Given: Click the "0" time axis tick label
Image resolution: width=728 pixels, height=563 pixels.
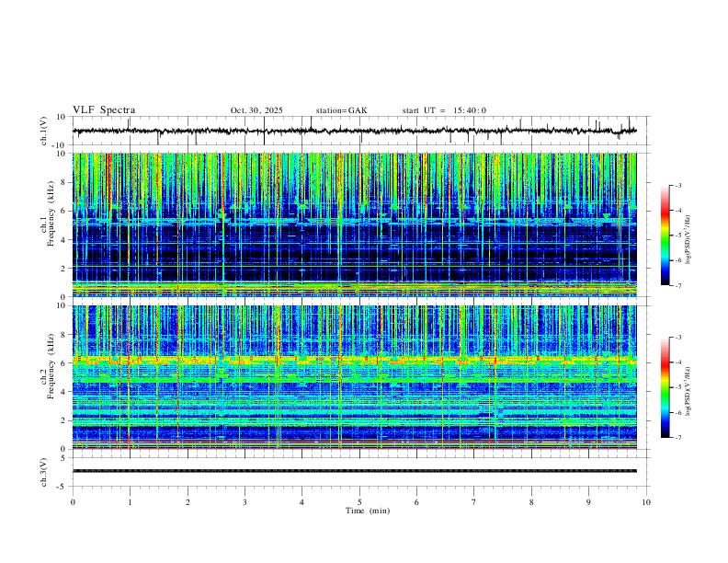Looking at the screenshot, I should [x=73, y=502].
